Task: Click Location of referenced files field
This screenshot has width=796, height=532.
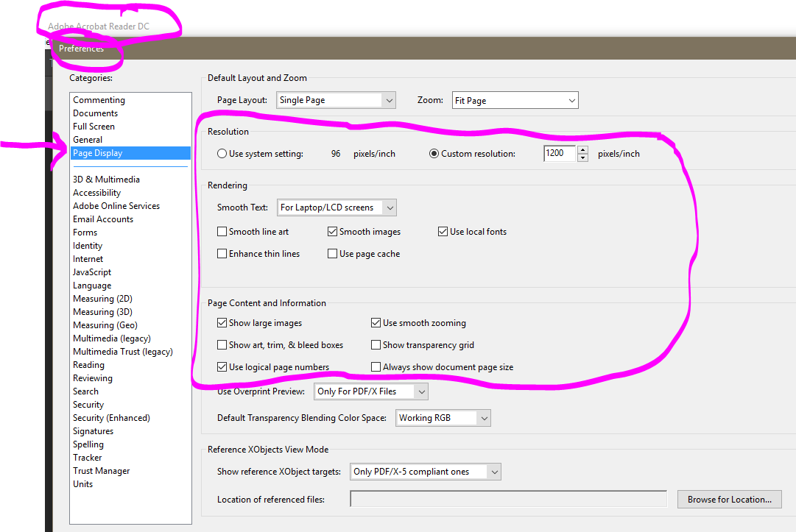Action: point(508,499)
